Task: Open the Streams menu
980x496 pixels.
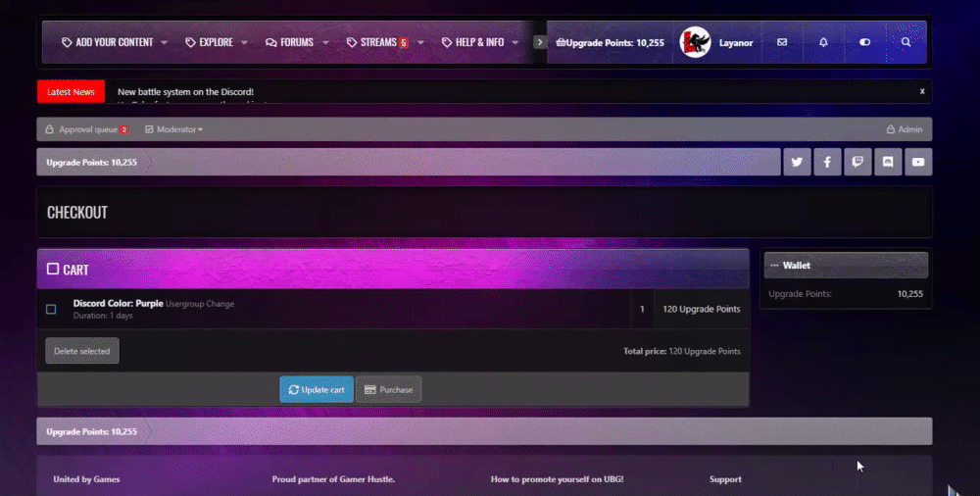Action: [x=377, y=42]
